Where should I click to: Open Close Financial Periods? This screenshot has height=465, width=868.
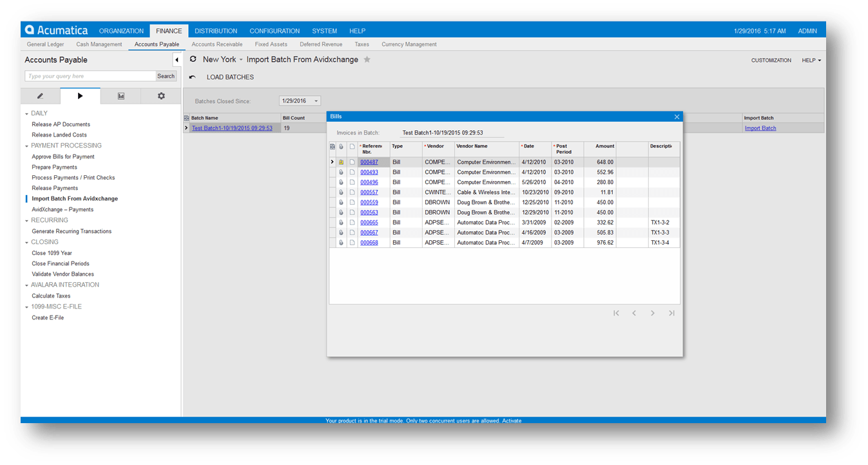point(61,263)
